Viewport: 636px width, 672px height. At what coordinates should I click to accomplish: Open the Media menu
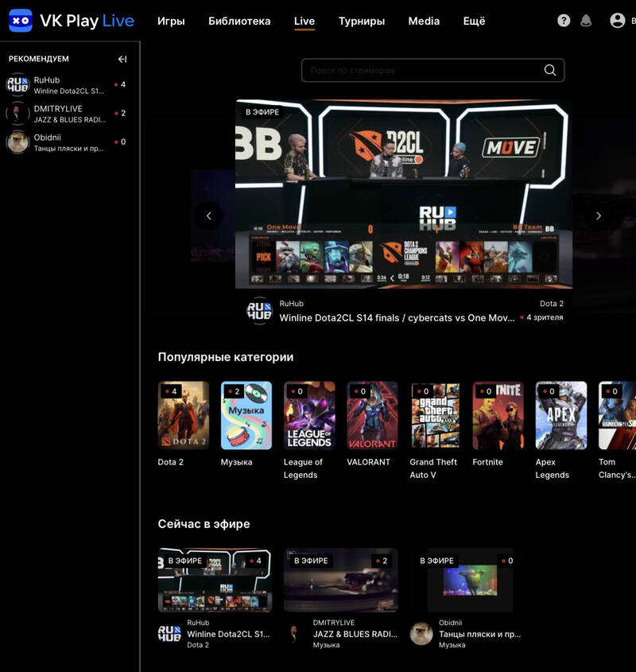tap(424, 21)
